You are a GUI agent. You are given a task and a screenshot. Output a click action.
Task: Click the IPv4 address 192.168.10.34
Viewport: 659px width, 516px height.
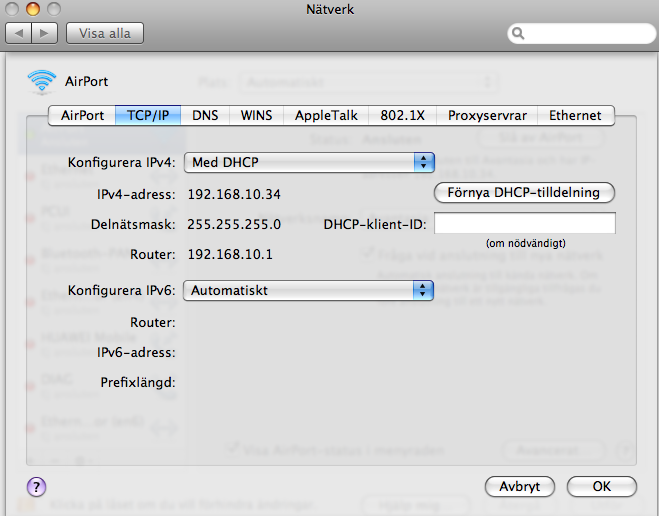tap(234, 195)
